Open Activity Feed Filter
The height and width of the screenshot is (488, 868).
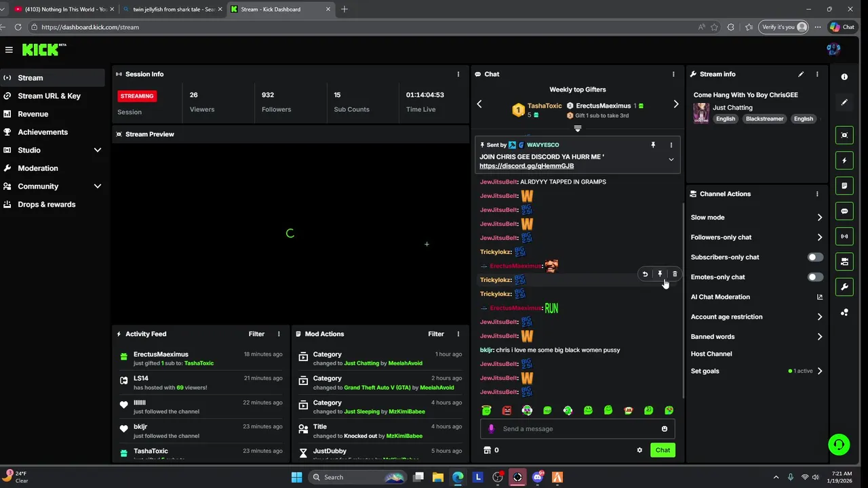point(256,333)
